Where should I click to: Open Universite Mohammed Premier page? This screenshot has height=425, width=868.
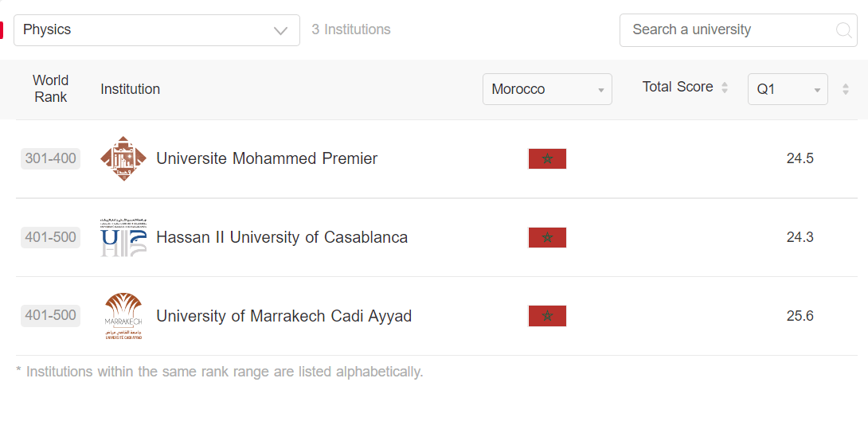click(267, 158)
